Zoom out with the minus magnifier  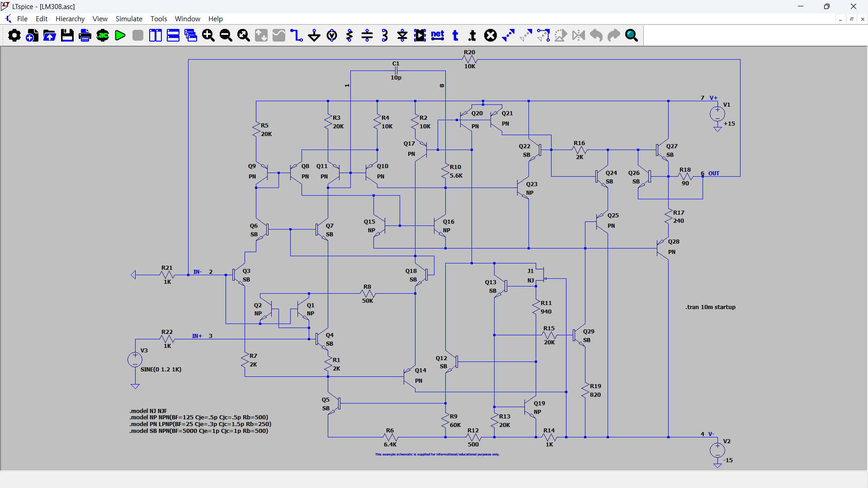(x=226, y=35)
